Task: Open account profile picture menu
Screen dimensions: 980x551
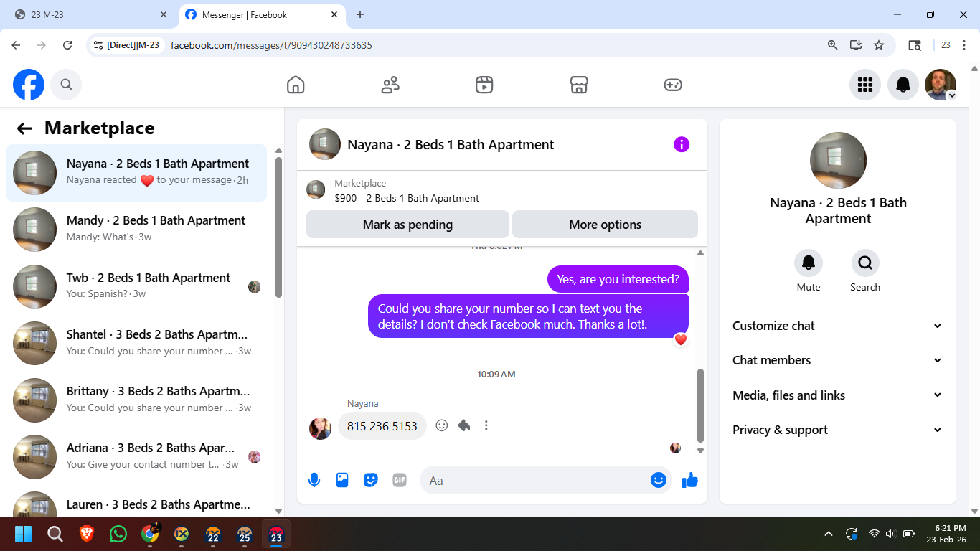Action: pos(941,85)
